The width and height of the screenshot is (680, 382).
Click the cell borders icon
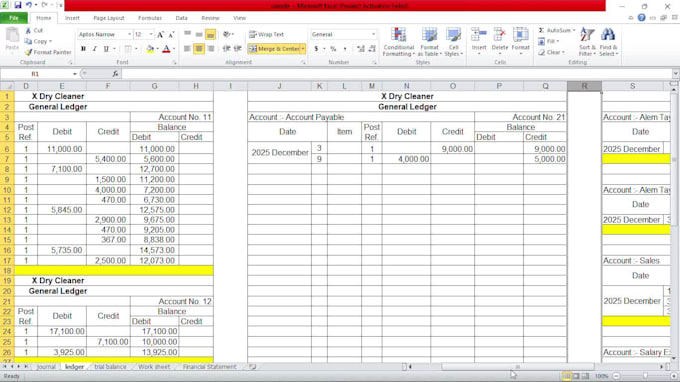point(128,49)
